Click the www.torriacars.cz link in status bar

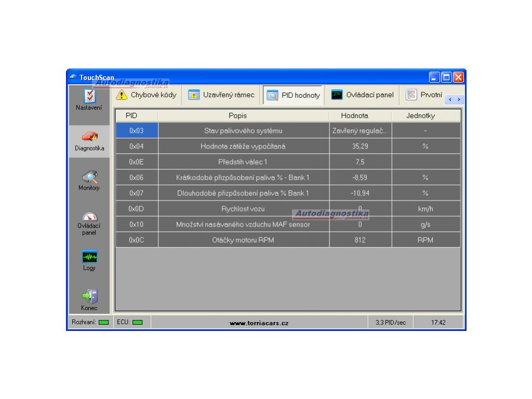pyautogui.click(x=259, y=323)
